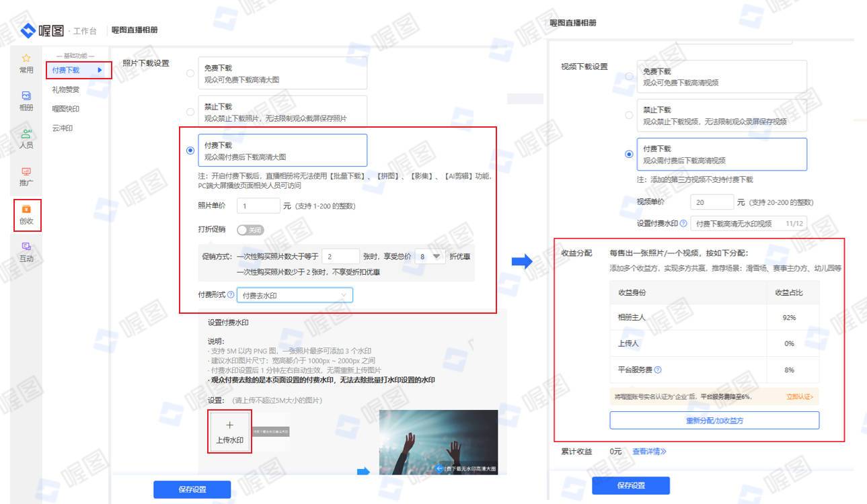This screenshot has height=504, width=867.
Task: Click 上传人 row in revenue table
Action: (714, 343)
